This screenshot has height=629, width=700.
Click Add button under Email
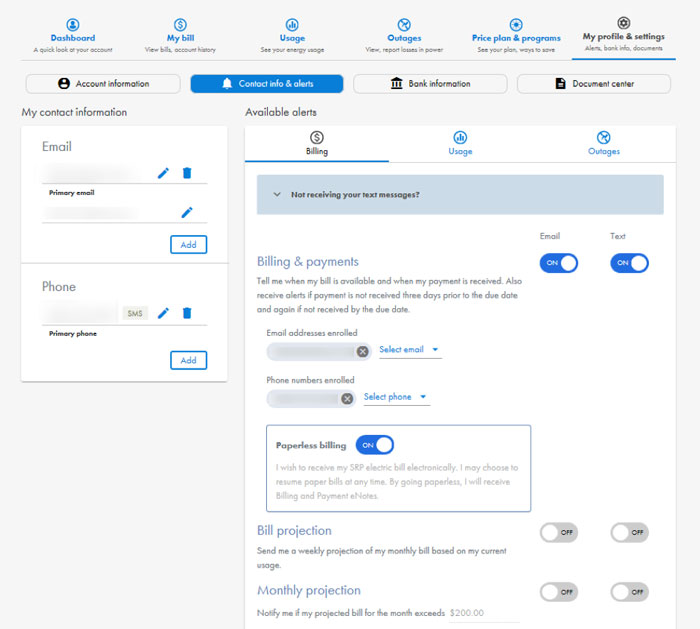[188, 245]
